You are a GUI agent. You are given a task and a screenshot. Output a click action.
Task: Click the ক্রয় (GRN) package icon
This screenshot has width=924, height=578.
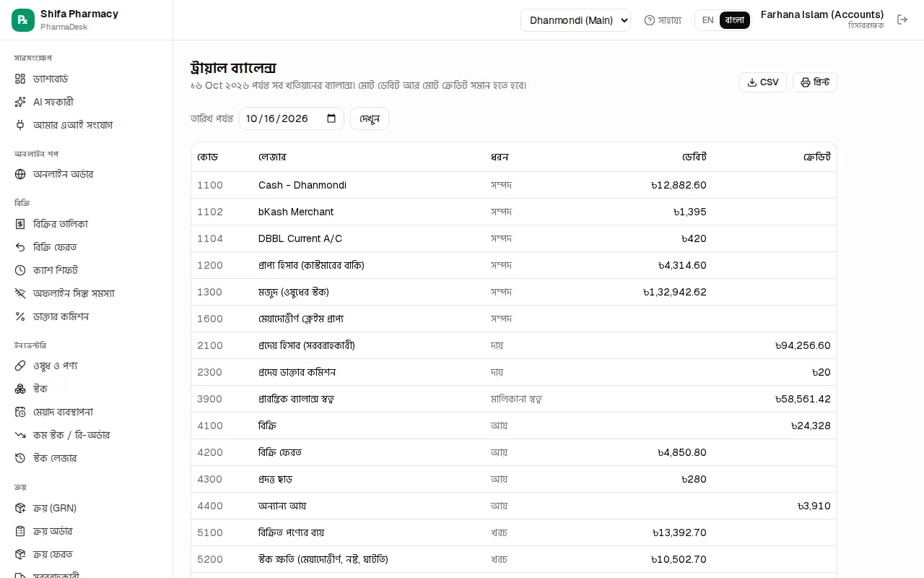coord(20,508)
